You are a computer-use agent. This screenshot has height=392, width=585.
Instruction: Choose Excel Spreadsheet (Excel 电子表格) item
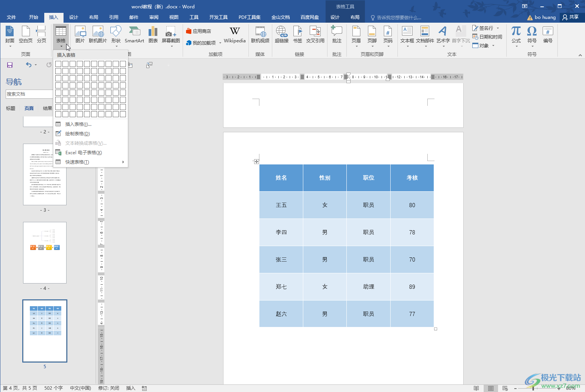pos(90,153)
